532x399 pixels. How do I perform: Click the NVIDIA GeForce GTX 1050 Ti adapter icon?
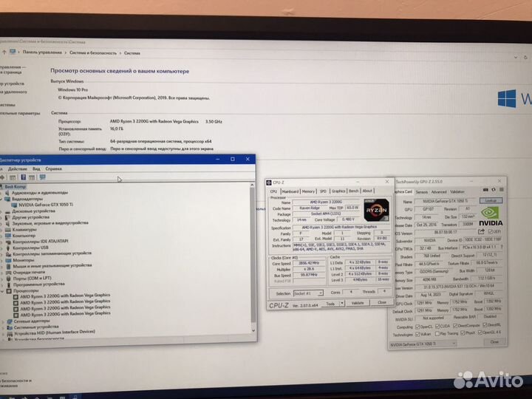tap(14, 205)
